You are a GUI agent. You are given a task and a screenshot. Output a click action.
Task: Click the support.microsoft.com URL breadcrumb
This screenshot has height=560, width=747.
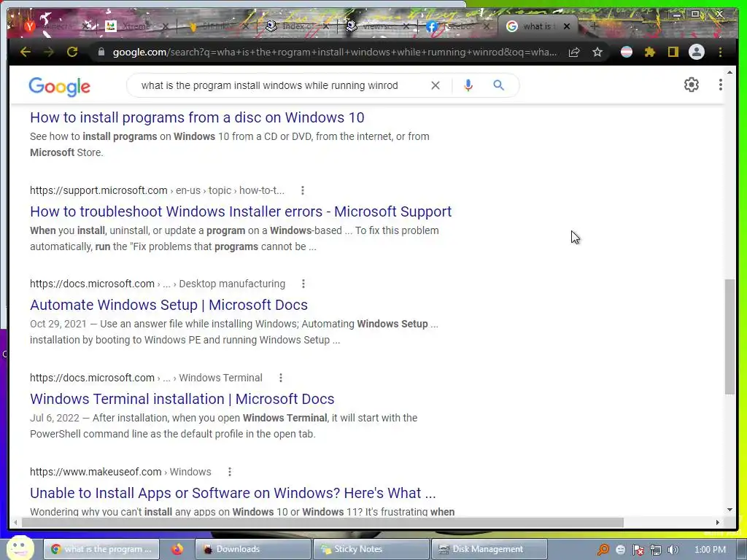pyautogui.click(x=158, y=190)
